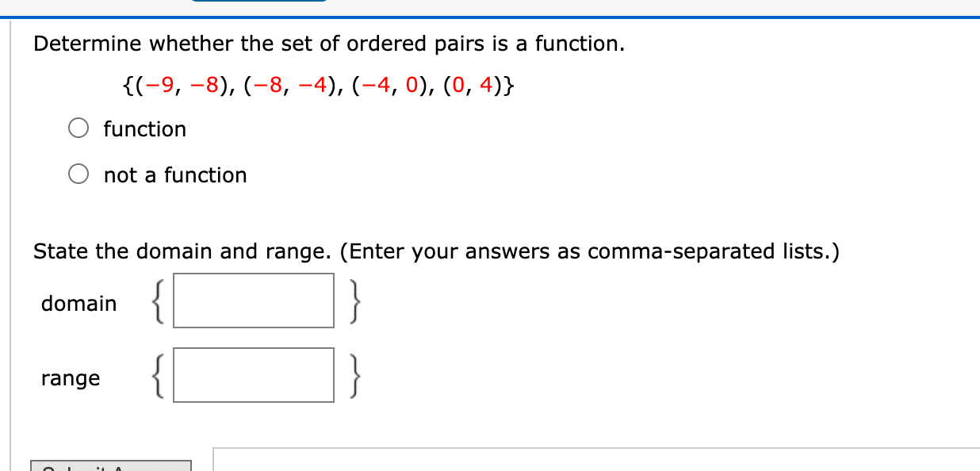Click the "range" label
Screen dimensions: 980x471
(x=70, y=378)
